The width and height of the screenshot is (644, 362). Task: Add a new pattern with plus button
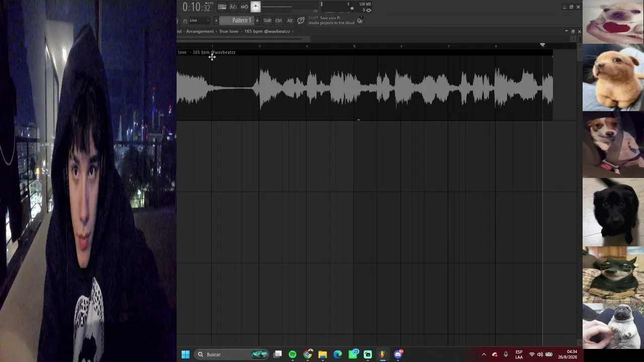pos(257,21)
